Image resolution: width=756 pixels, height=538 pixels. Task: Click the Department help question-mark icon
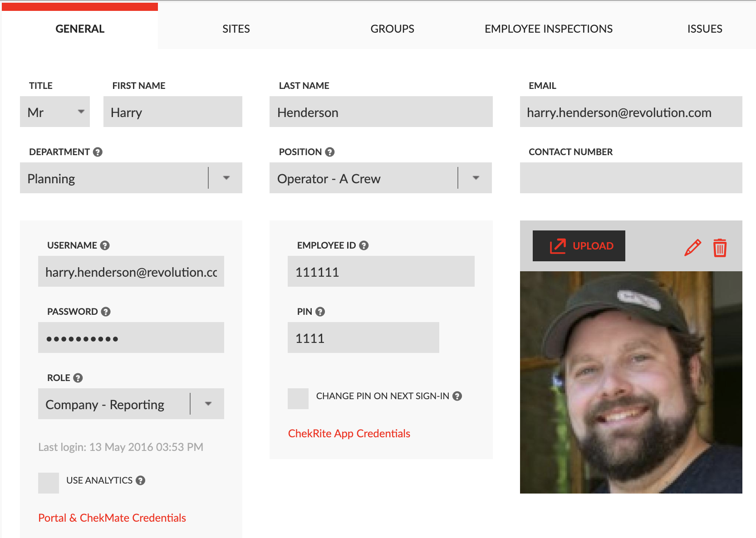point(98,152)
